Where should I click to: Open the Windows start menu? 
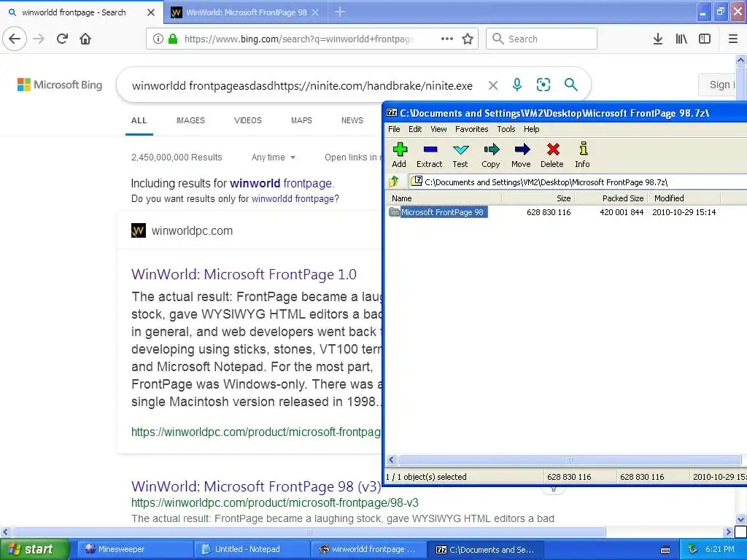point(34,549)
